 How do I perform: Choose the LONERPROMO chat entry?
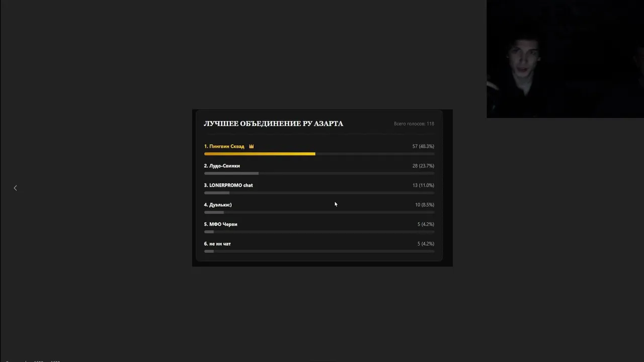pyautogui.click(x=228, y=186)
